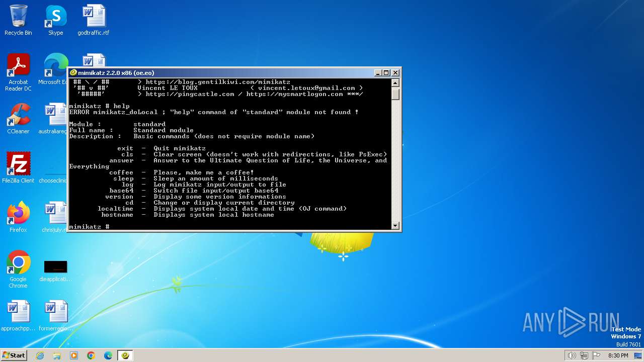Viewport: 644px width, 362px height.
Task: Click the mimikatz vertical scrollbar thumb
Action: click(395, 94)
